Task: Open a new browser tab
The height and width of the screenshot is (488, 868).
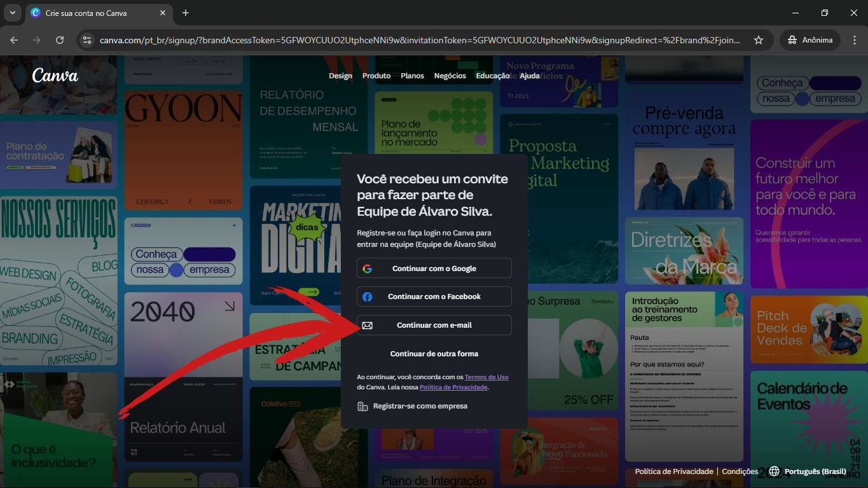Action: pos(186,13)
